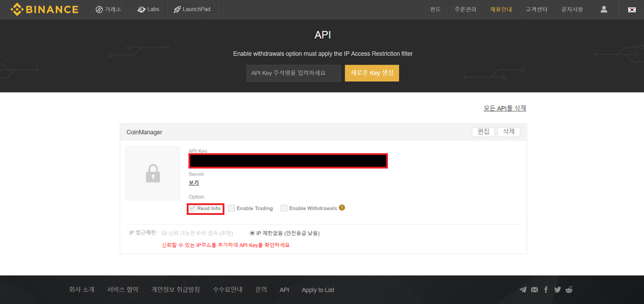Open the 거래소 exchange menu
This screenshot has width=644, height=304.
[x=108, y=10]
